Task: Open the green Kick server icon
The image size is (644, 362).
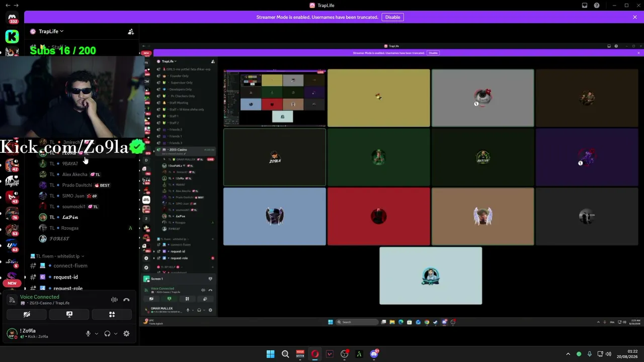Action: (12, 36)
